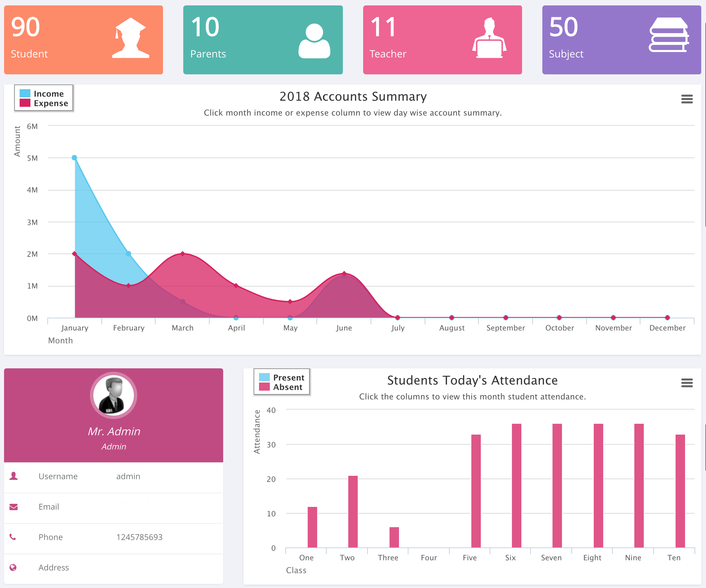The image size is (706, 588).
Task: Toggle Absent series in attendance legend
Action: 287,387
